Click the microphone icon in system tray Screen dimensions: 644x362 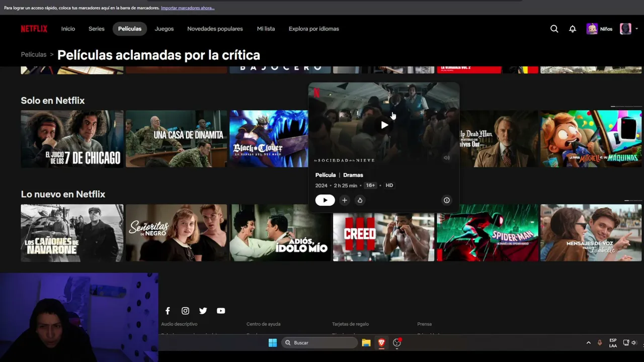coord(600,343)
